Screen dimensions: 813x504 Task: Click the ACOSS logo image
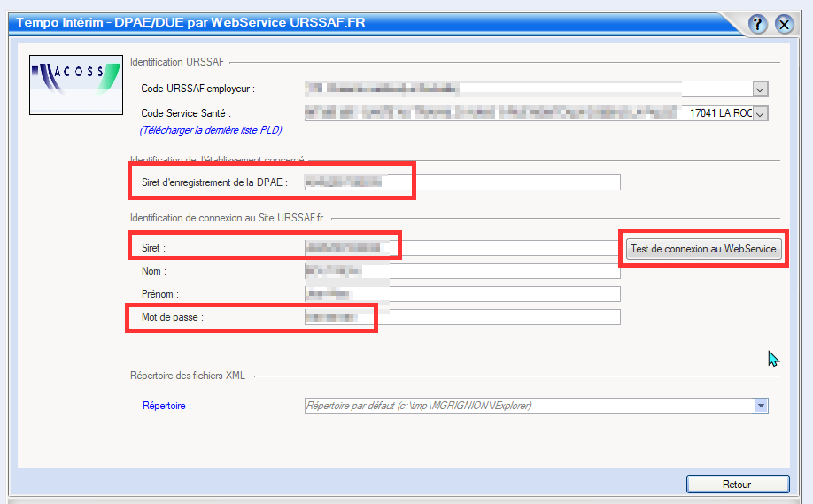(76, 85)
